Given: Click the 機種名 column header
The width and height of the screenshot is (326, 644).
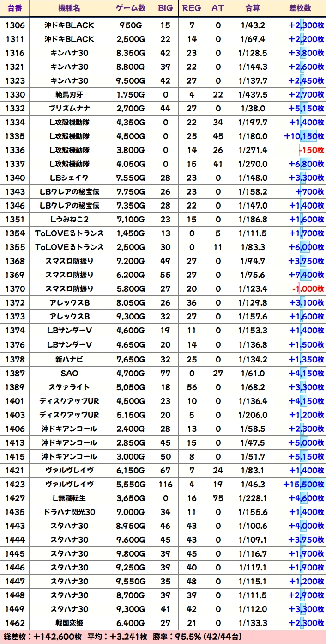Looking at the screenshot, I should 69,8.
